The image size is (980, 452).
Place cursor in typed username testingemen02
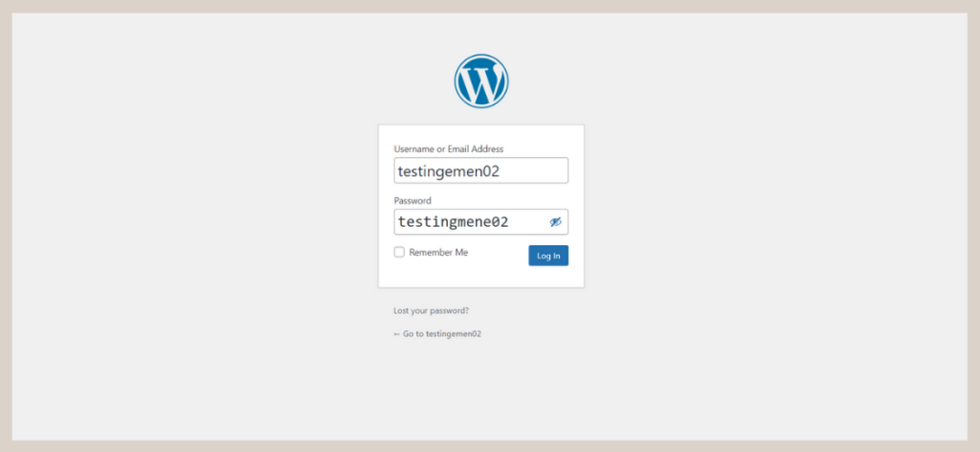(x=449, y=171)
